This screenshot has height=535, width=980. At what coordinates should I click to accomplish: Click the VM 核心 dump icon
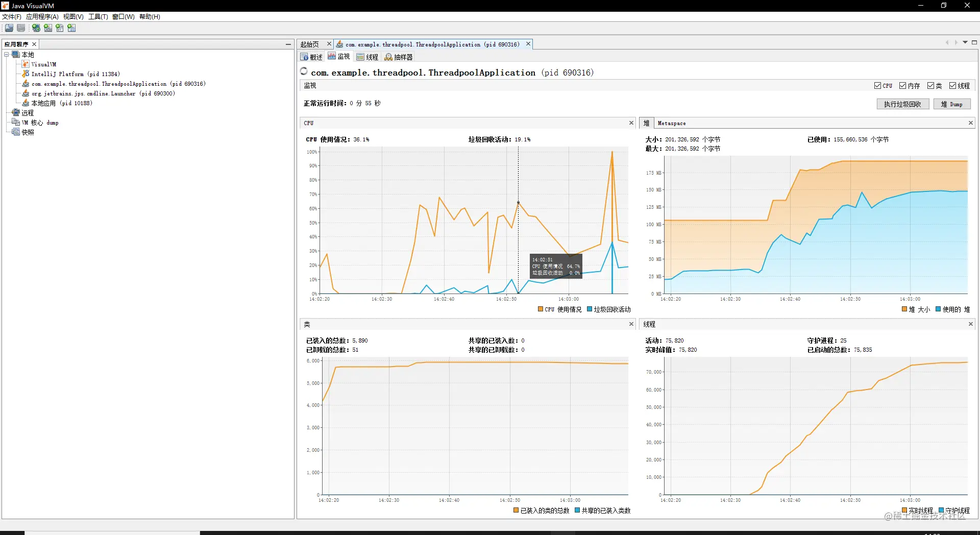(x=16, y=123)
